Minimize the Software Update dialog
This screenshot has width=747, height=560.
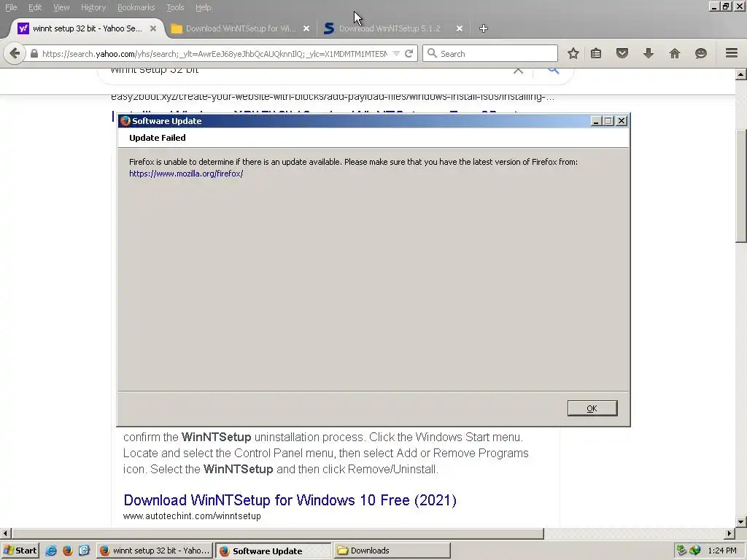pos(595,121)
